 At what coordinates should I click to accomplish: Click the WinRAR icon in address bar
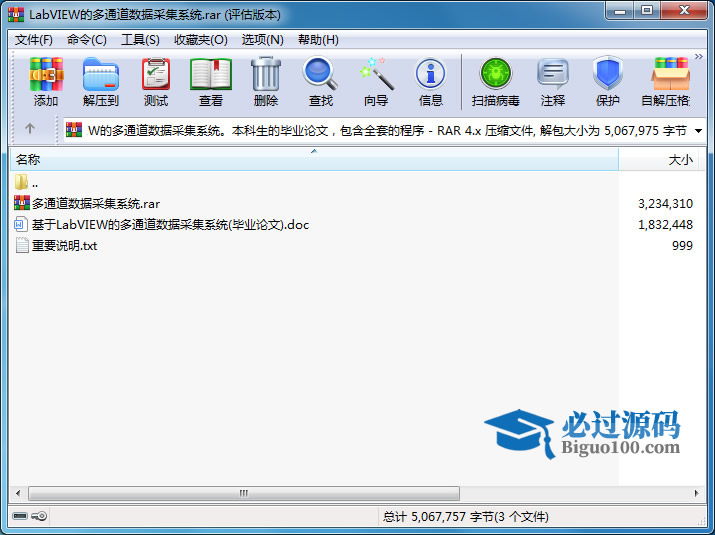[74, 130]
